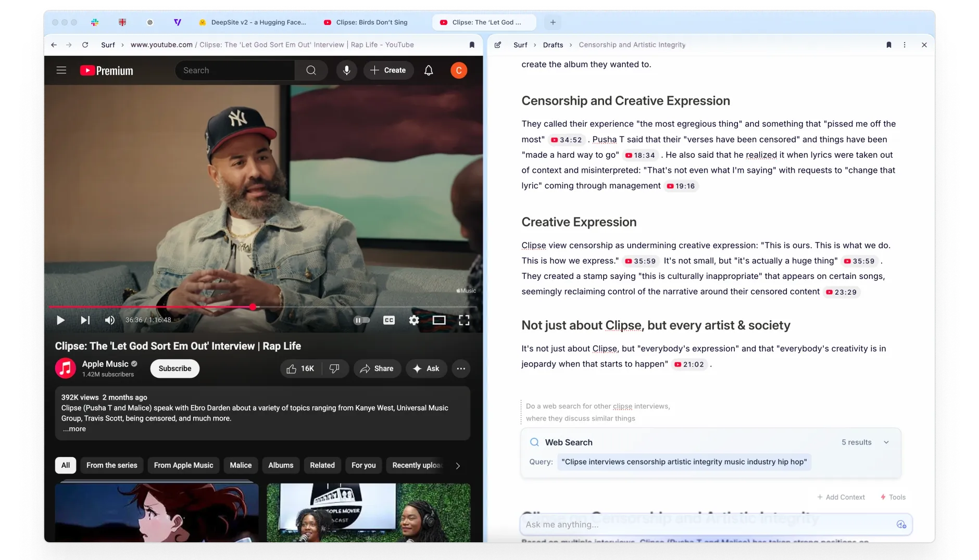The width and height of the screenshot is (979, 560).
Task: Select the Malice filter chip
Action: click(x=241, y=465)
